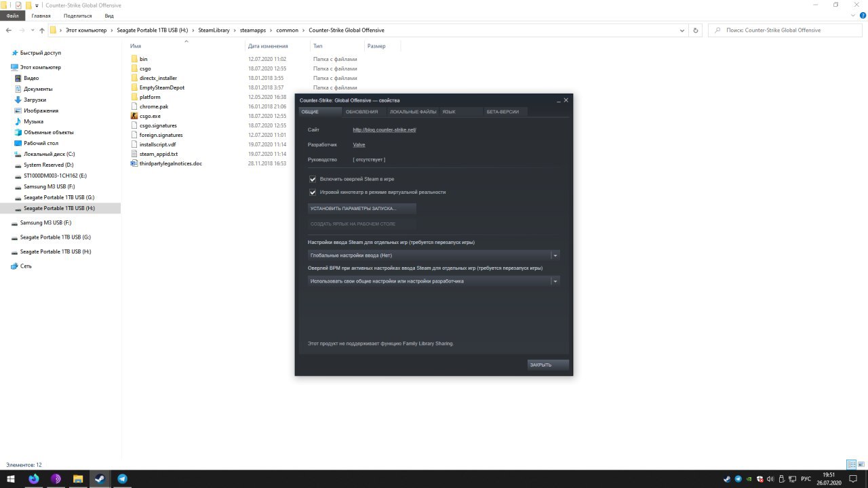Open the Tor Browser taskbar icon

click(56, 479)
